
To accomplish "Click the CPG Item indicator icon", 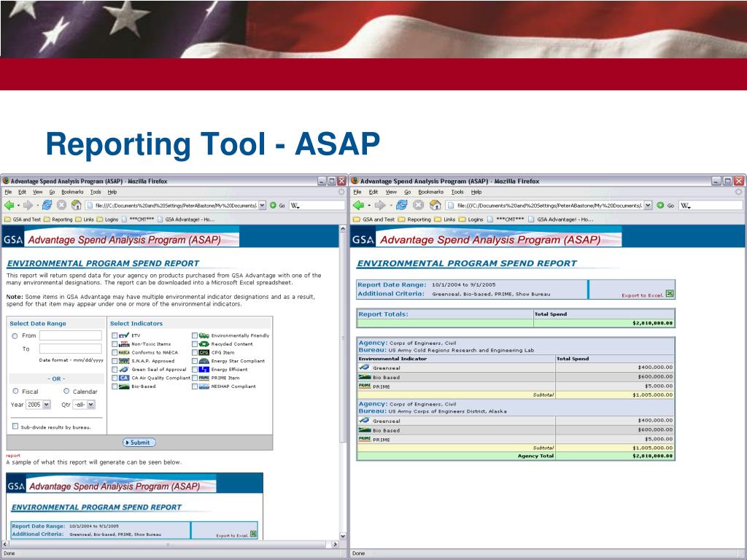I will (x=204, y=352).
